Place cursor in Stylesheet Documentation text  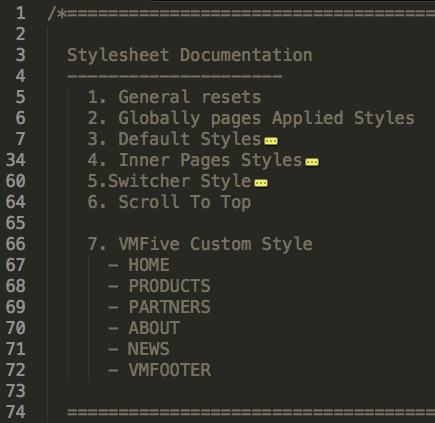(x=190, y=55)
